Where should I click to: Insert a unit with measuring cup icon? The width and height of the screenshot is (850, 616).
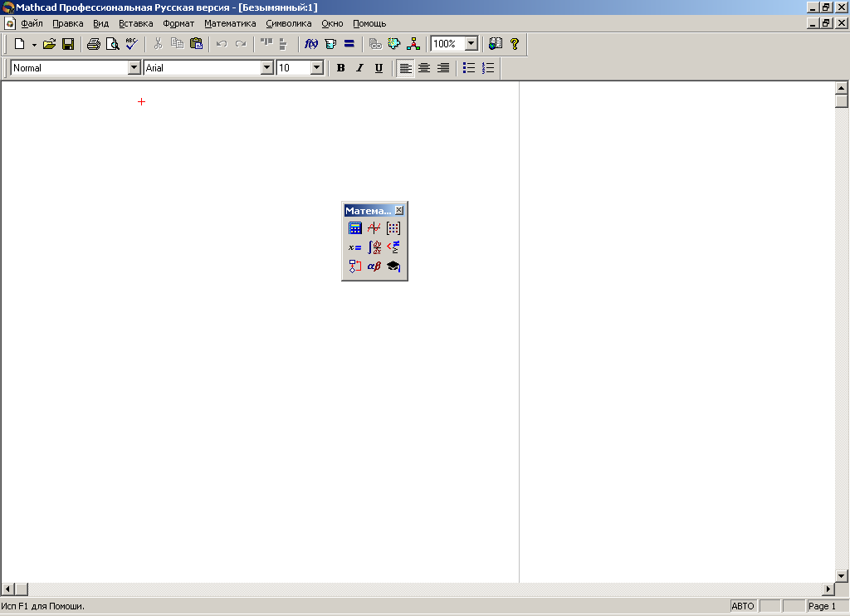point(330,44)
